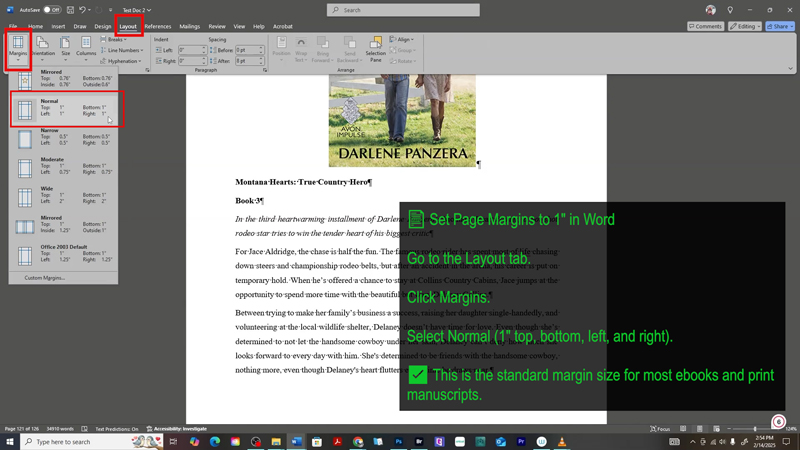Viewport: 800px width, 450px height.
Task: Click the Accessibility: Investigate status item
Action: (x=177, y=429)
